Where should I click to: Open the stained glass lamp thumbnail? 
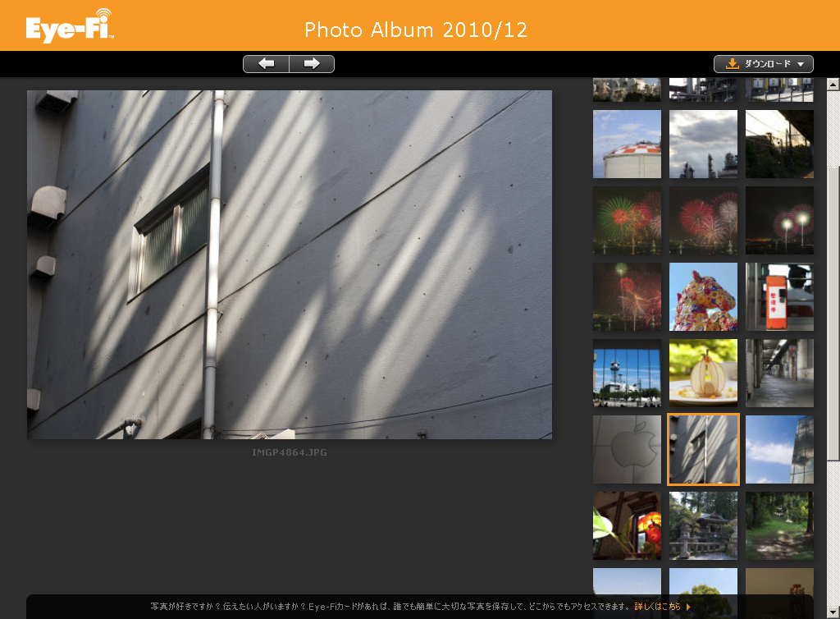(627, 525)
